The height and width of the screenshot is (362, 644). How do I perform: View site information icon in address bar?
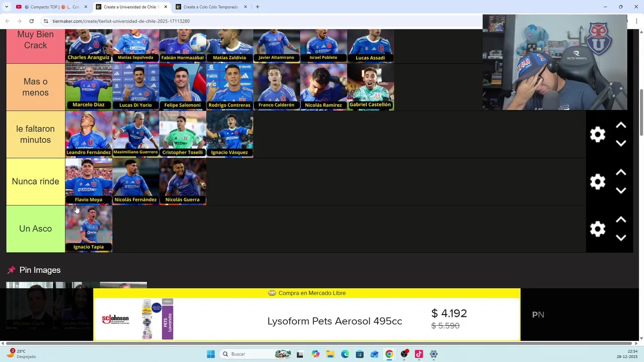[46, 21]
